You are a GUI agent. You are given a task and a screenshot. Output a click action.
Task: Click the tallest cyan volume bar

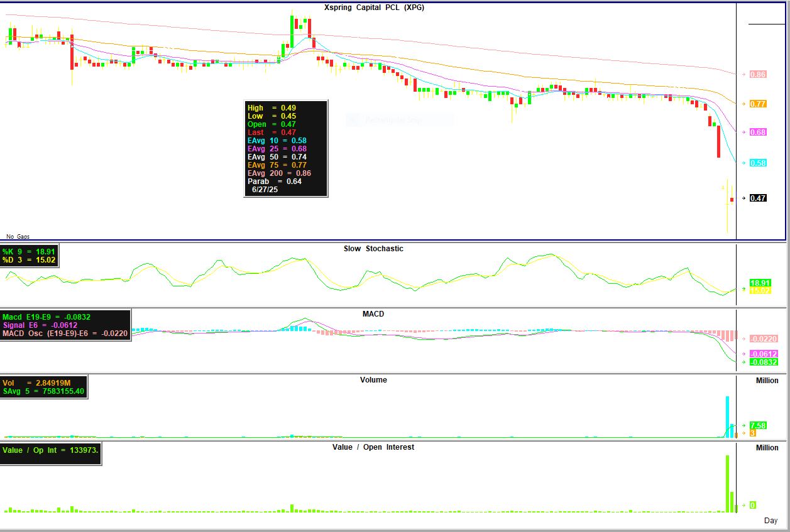(727, 416)
